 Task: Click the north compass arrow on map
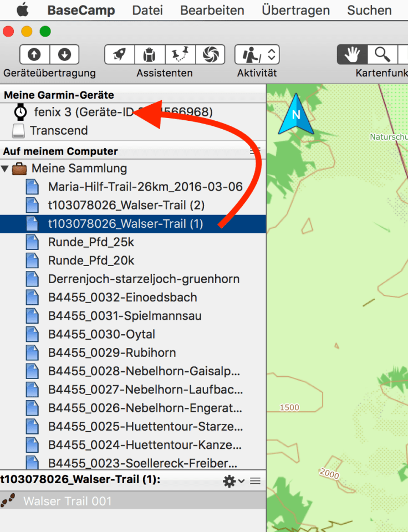click(x=296, y=115)
